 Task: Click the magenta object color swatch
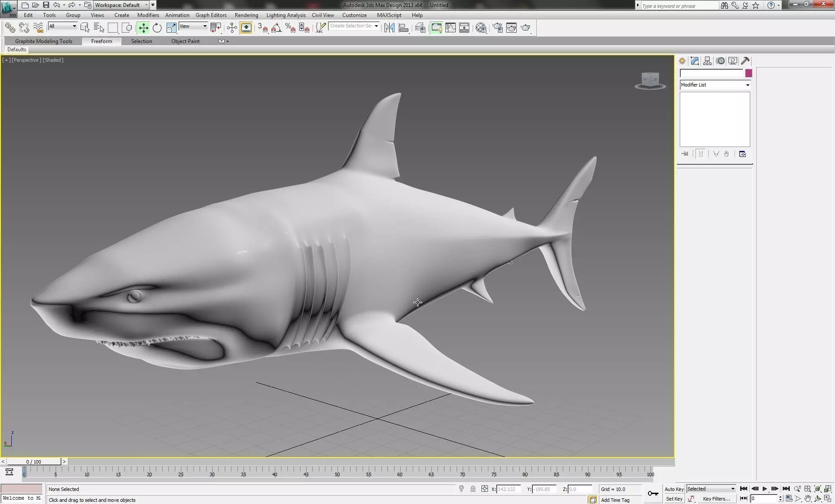748,73
